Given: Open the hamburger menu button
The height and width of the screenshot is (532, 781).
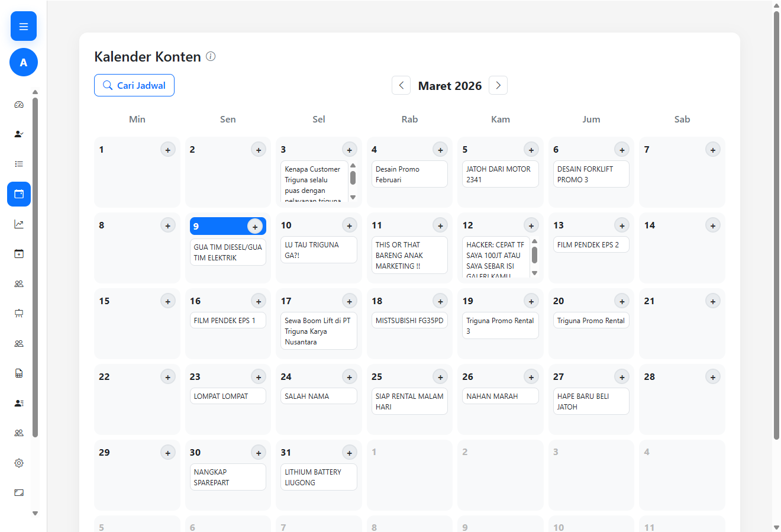Looking at the screenshot, I should click(24, 26).
